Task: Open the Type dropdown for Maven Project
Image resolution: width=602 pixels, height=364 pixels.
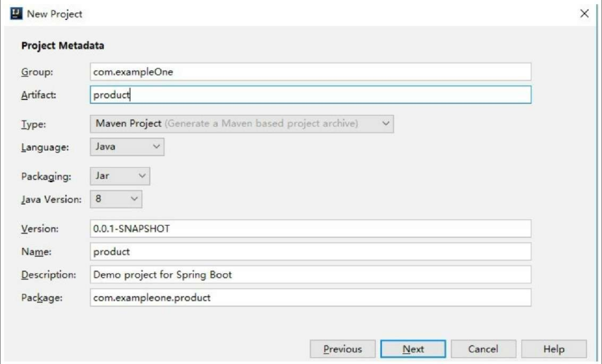Action: point(242,124)
